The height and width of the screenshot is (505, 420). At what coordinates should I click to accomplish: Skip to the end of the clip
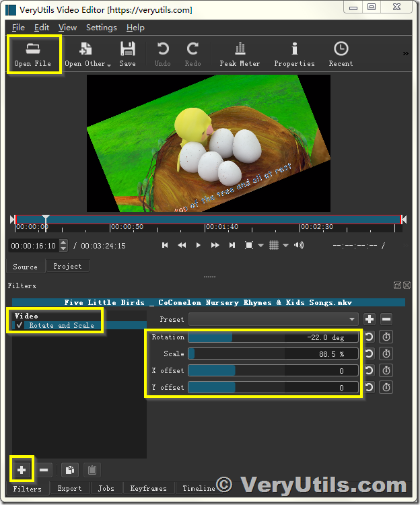tap(232, 245)
